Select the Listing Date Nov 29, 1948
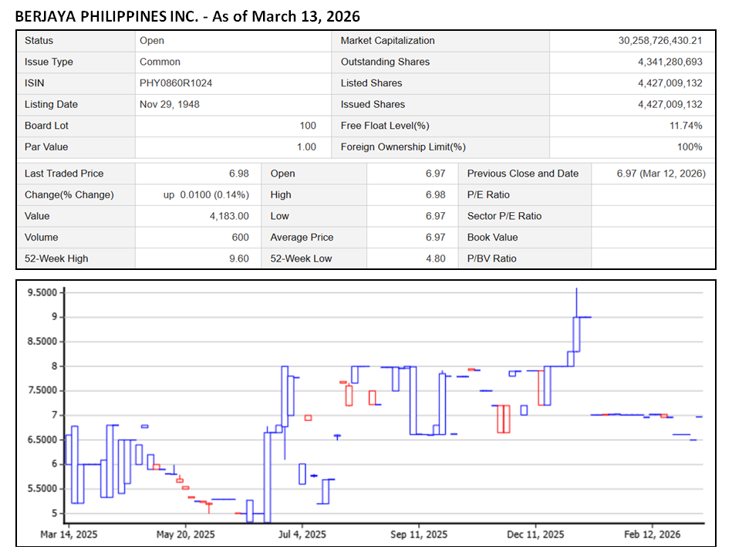This screenshot has height=560, width=732. (170, 105)
